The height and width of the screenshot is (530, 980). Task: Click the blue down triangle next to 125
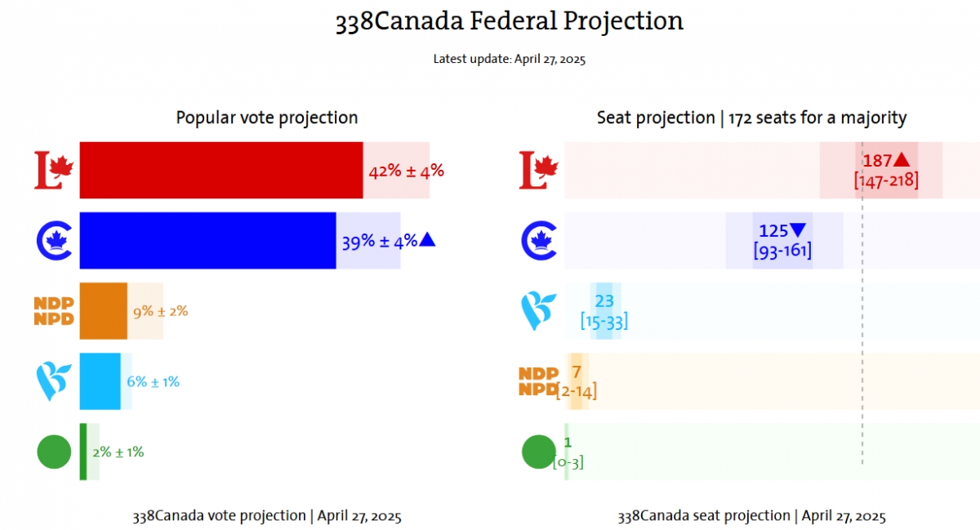click(x=798, y=231)
